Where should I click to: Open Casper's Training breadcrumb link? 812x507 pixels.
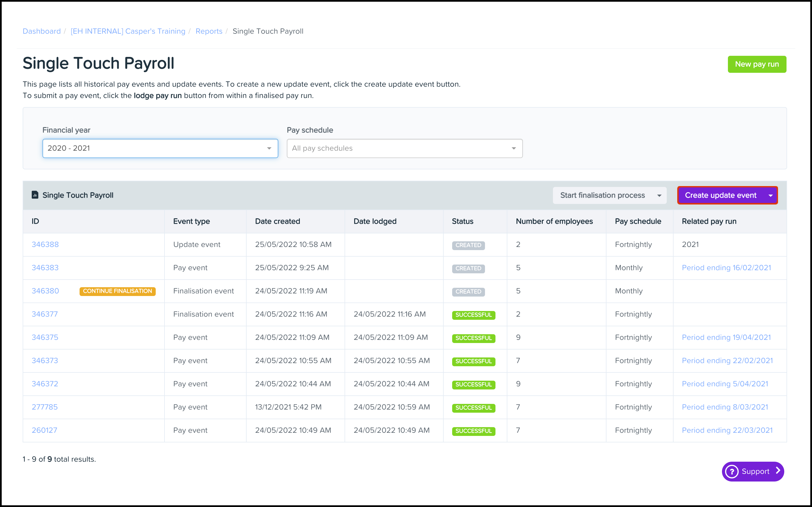click(x=128, y=31)
